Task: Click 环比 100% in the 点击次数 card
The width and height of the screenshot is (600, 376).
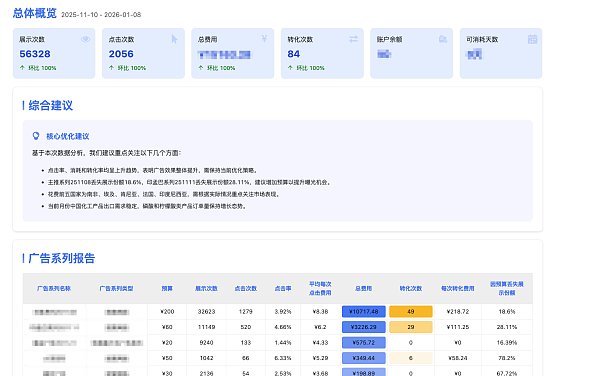Action: pyautogui.click(x=131, y=68)
